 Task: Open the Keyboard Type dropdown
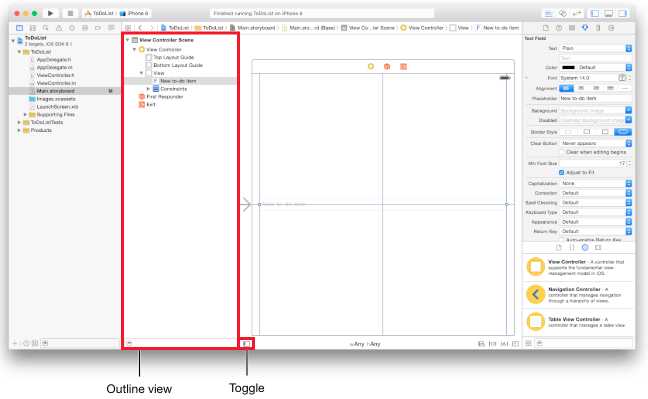(x=596, y=212)
